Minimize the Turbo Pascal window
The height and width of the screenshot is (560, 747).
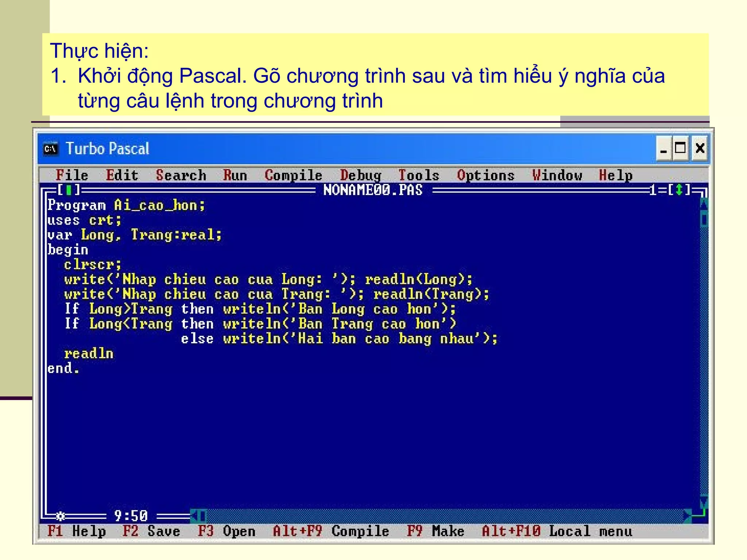coord(663,148)
